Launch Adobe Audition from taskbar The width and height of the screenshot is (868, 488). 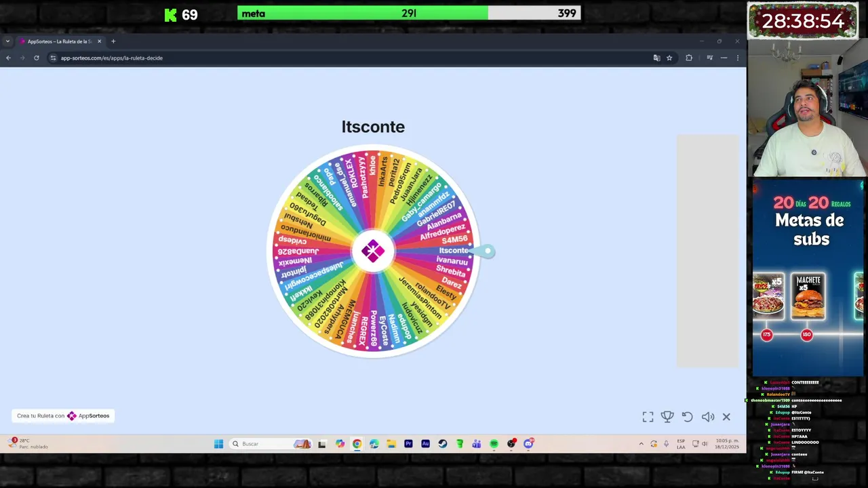pyautogui.click(x=425, y=444)
